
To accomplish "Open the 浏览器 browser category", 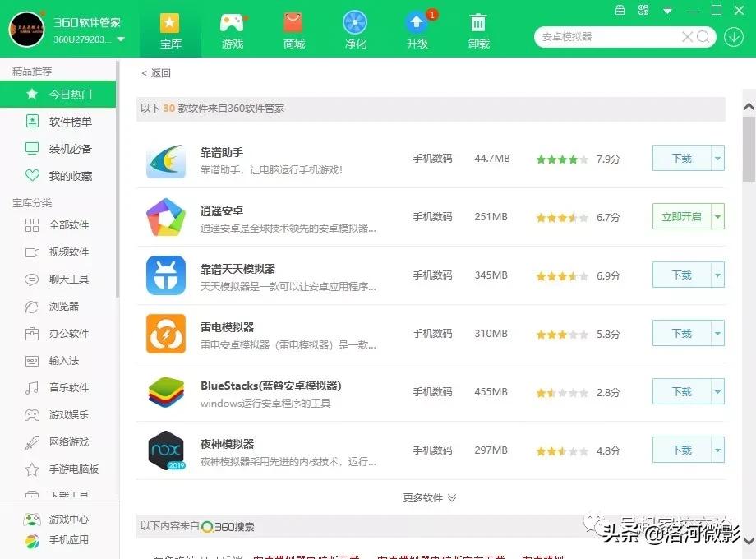I will 56,306.
